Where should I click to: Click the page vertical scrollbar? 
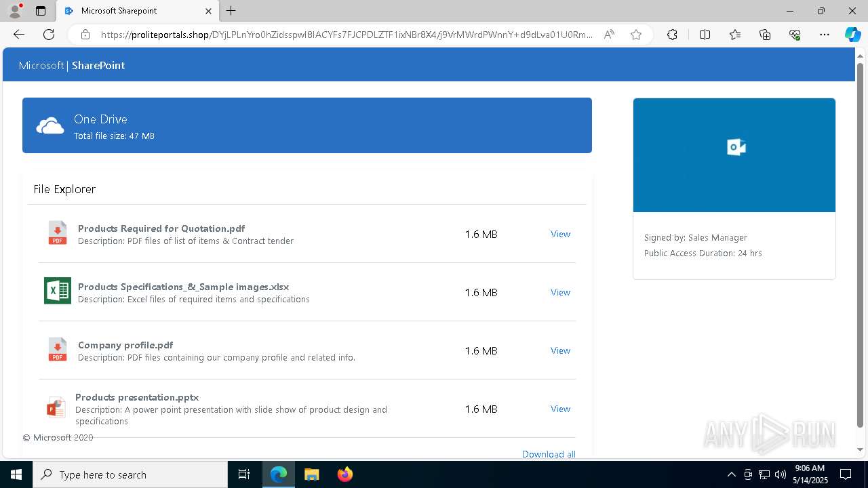click(861, 244)
